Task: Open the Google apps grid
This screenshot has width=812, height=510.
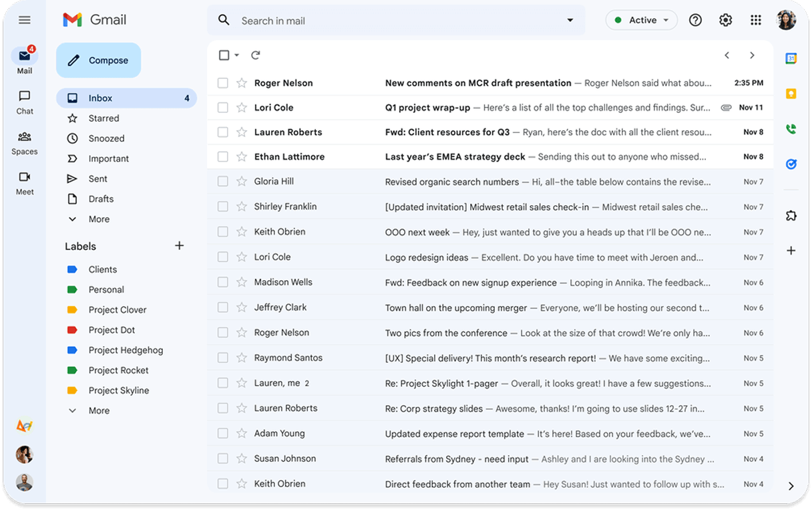Action: click(x=755, y=20)
